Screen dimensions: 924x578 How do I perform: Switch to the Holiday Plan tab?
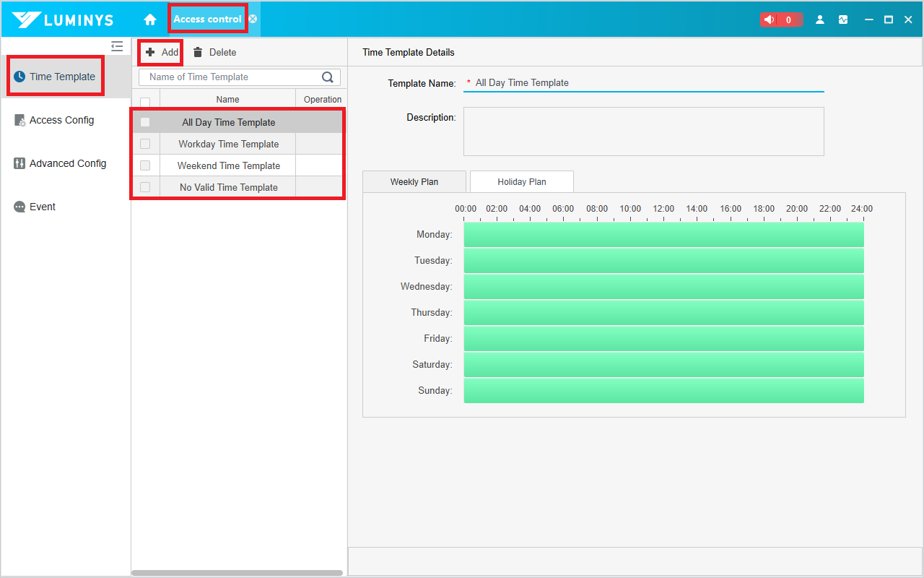pyautogui.click(x=521, y=182)
